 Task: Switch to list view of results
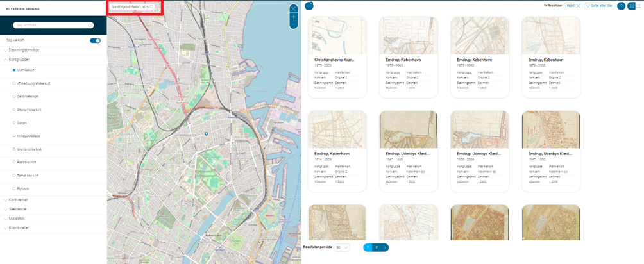point(638,6)
